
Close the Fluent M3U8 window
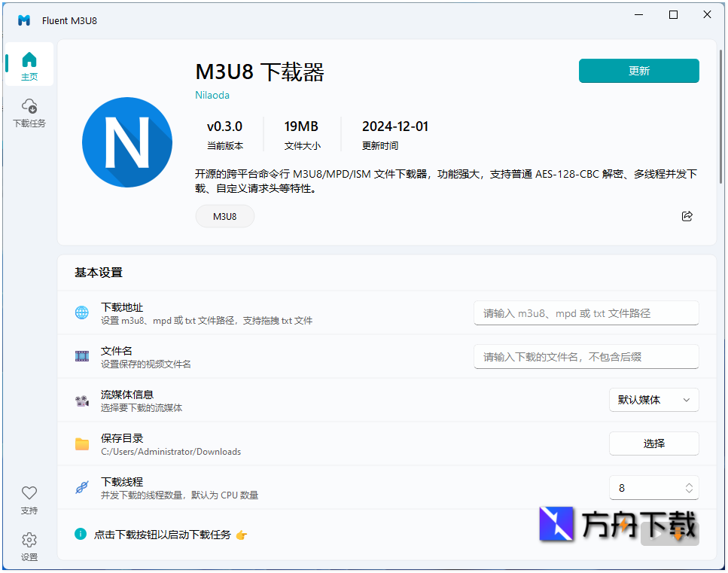tap(707, 15)
